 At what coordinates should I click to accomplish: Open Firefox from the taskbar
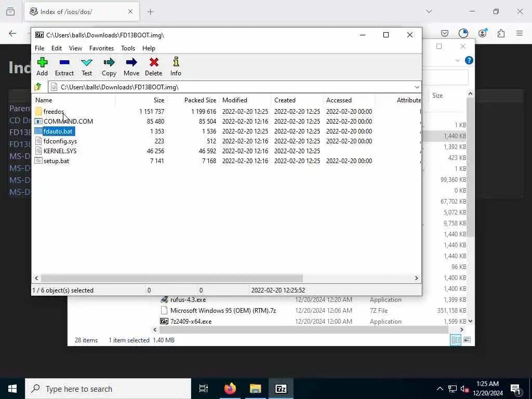(x=230, y=389)
